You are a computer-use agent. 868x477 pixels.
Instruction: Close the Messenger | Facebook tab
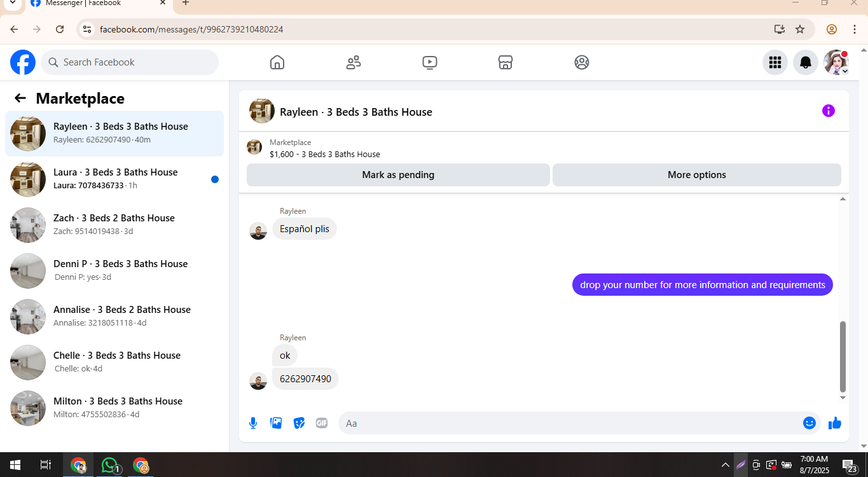163,3
